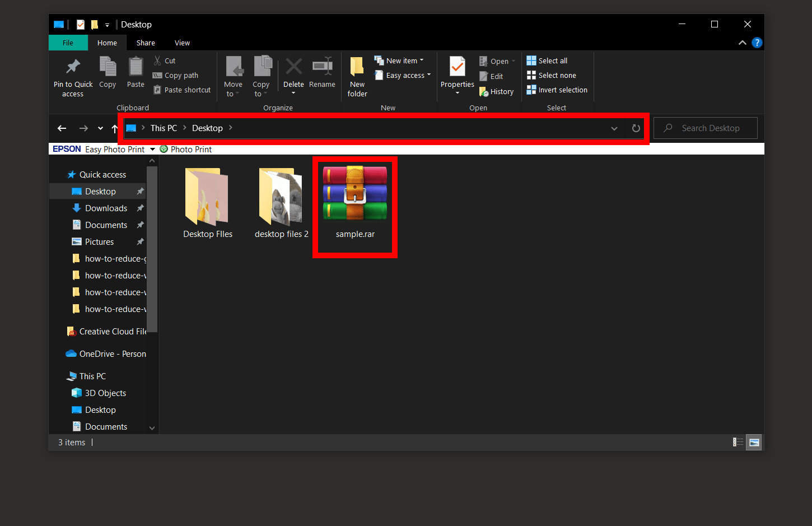The image size is (812, 526).
Task: Switch to the View ribbon tab
Action: pyautogui.click(x=182, y=43)
